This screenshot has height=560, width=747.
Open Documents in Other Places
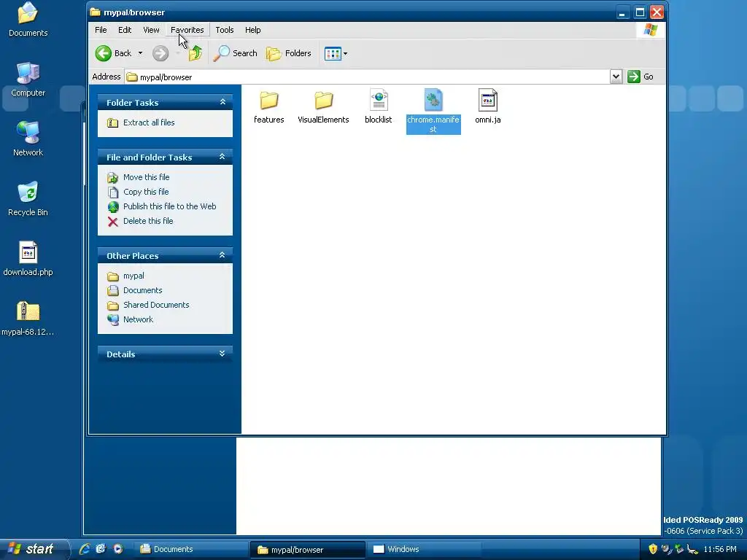[142, 290]
